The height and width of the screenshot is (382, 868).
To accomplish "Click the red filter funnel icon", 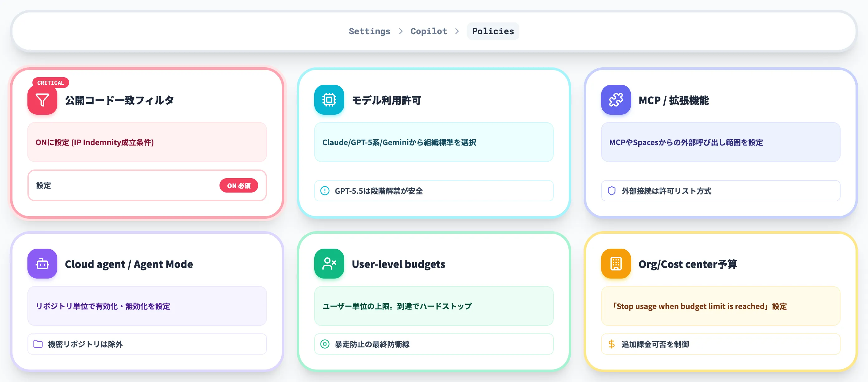I will pos(42,100).
